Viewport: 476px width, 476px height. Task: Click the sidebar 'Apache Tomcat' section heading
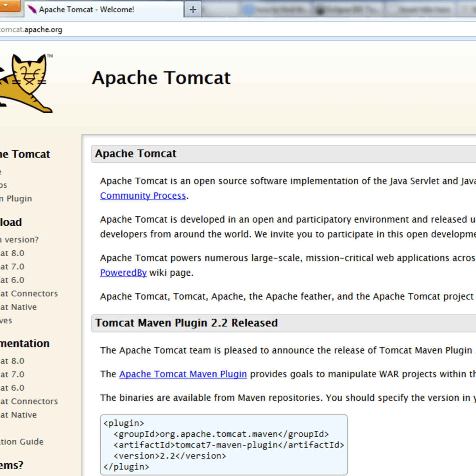(x=25, y=154)
